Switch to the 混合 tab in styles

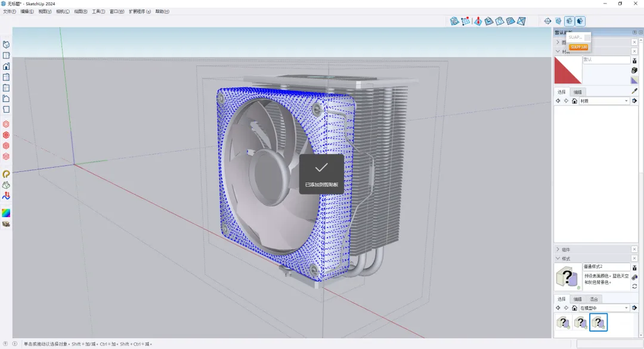594,299
